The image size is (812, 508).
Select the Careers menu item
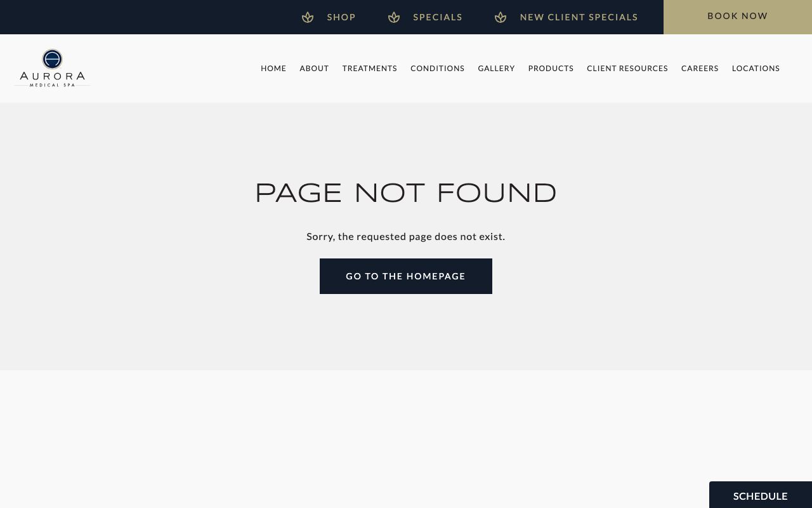pyautogui.click(x=700, y=69)
